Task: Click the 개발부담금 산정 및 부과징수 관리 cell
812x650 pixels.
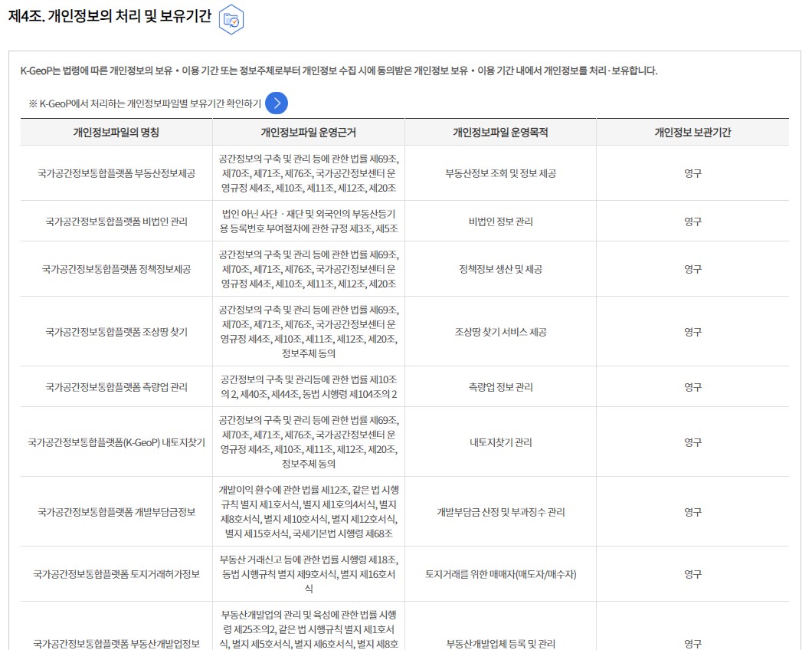Action: (x=500, y=512)
